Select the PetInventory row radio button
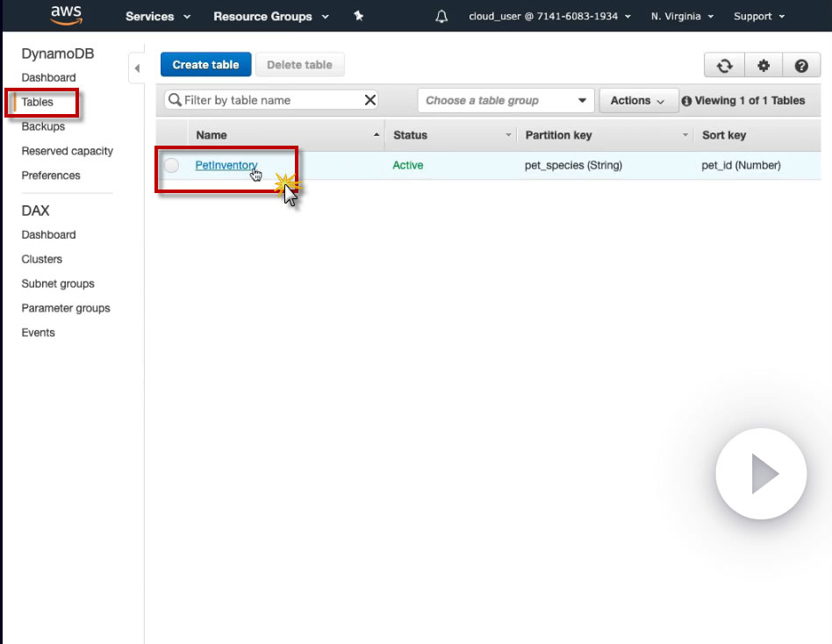The height and width of the screenshot is (644, 832). pyautogui.click(x=171, y=165)
